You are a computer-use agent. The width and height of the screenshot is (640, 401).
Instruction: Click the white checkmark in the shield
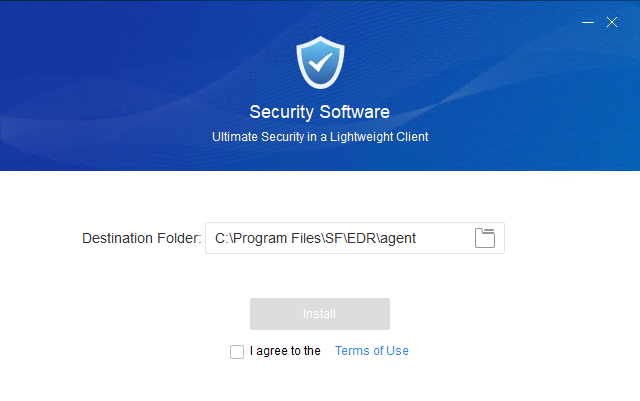click(320, 62)
